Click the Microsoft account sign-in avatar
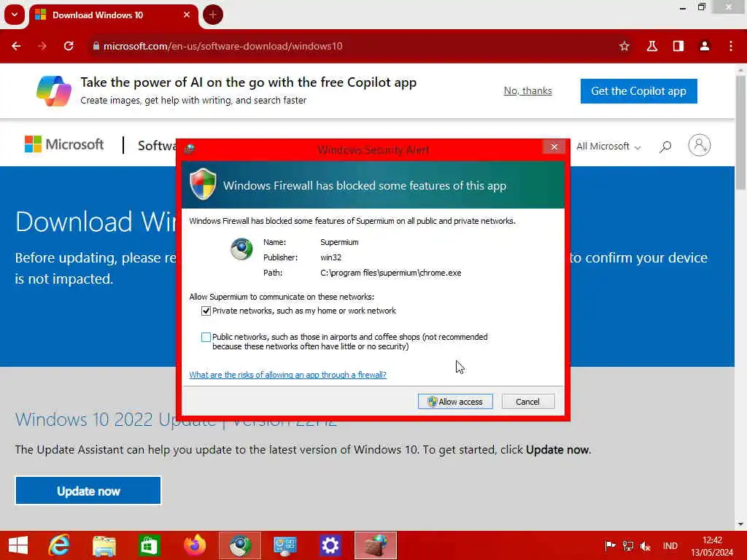The width and height of the screenshot is (747, 560). (699, 145)
